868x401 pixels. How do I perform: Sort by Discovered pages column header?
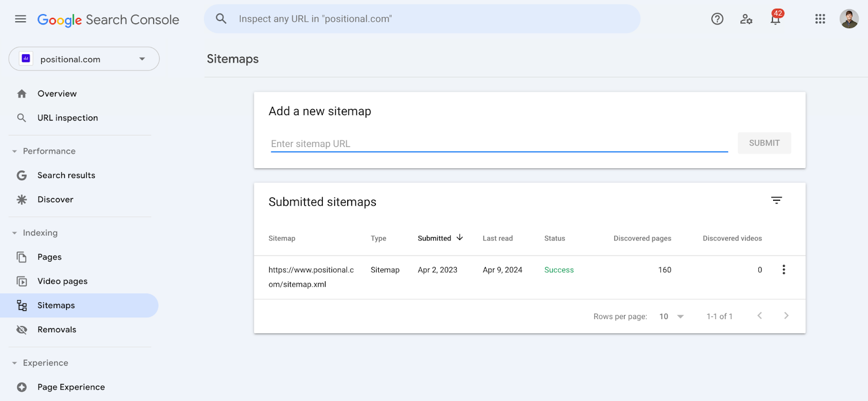tap(642, 238)
